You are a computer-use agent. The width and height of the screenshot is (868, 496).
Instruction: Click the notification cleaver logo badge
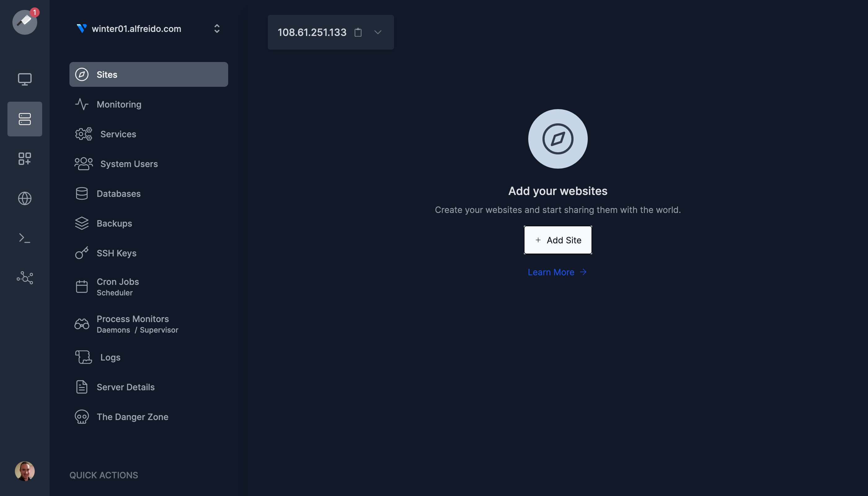[24, 22]
